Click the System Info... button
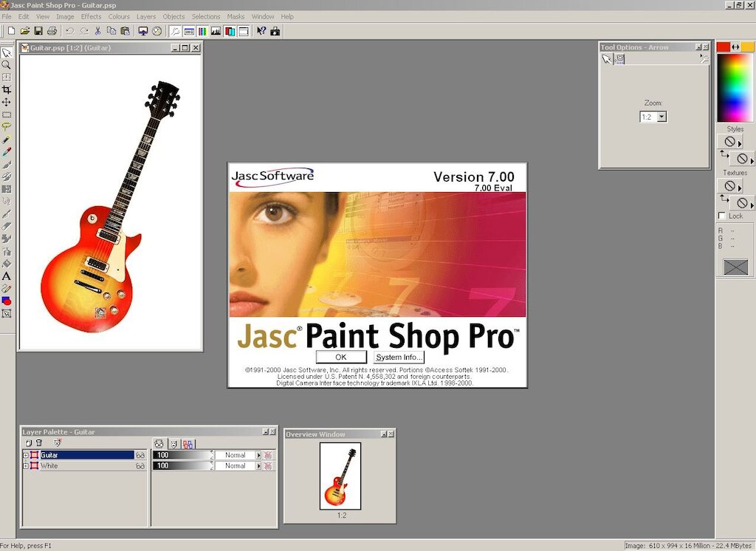 tap(399, 357)
